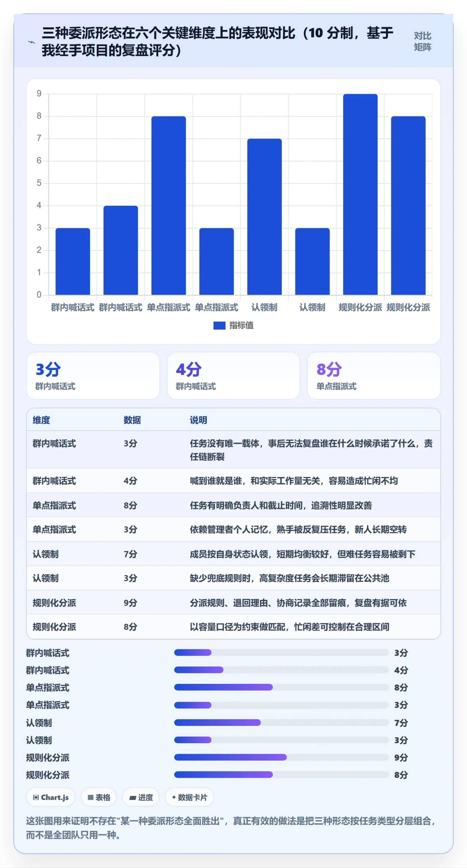The height and width of the screenshot is (868, 467).
Task: Click the Chart.js tag chip
Action: click(x=51, y=797)
